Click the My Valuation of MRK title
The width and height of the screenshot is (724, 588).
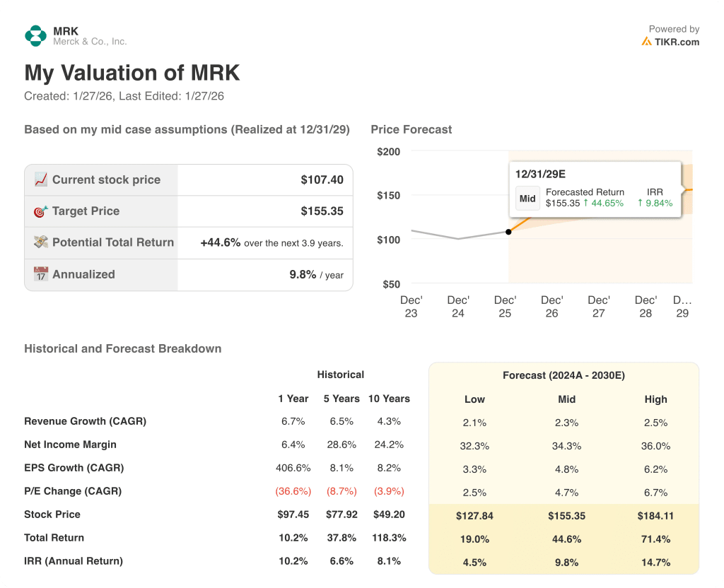(132, 73)
